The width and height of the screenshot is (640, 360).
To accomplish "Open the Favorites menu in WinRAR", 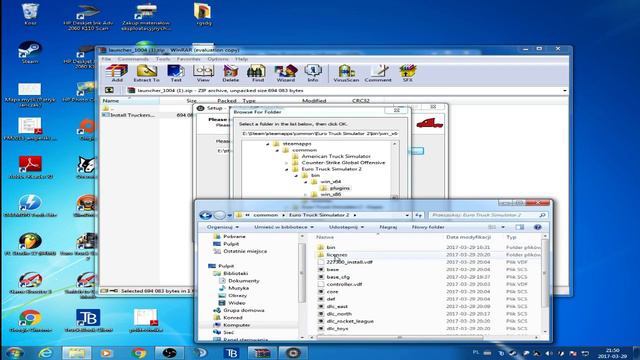I will tap(189, 59).
